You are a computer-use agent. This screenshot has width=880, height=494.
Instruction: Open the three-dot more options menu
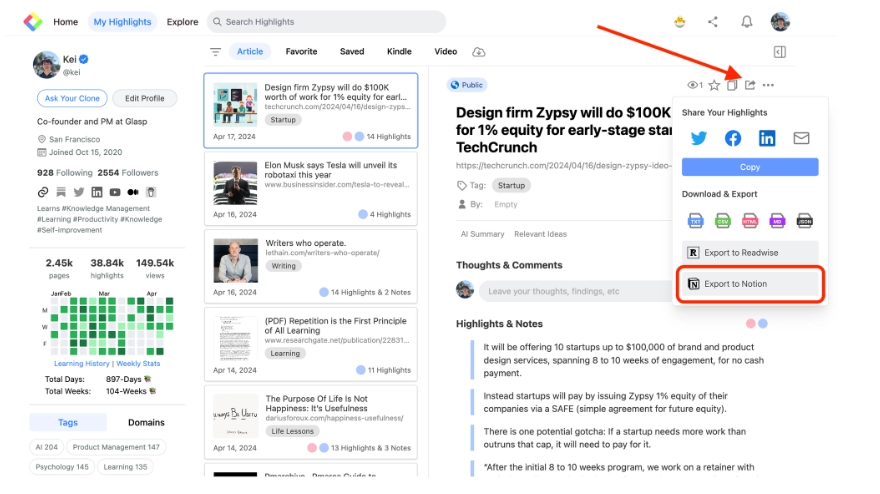(768, 85)
